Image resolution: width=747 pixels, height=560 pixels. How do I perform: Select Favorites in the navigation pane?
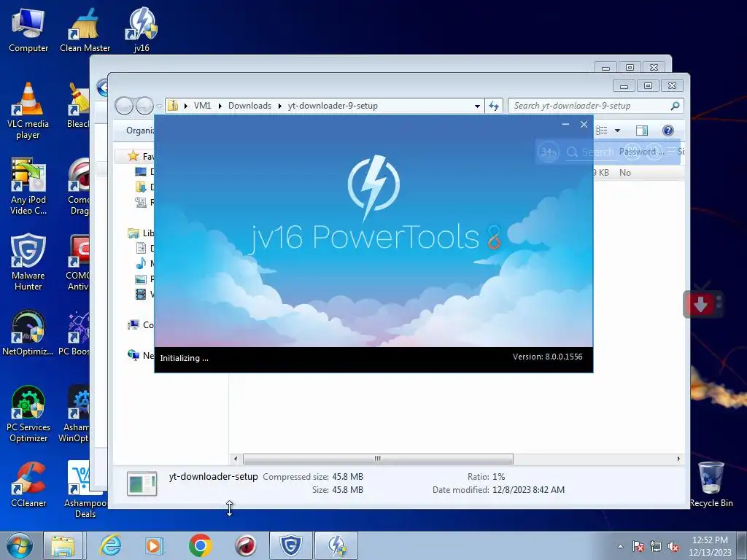coord(142,156)
